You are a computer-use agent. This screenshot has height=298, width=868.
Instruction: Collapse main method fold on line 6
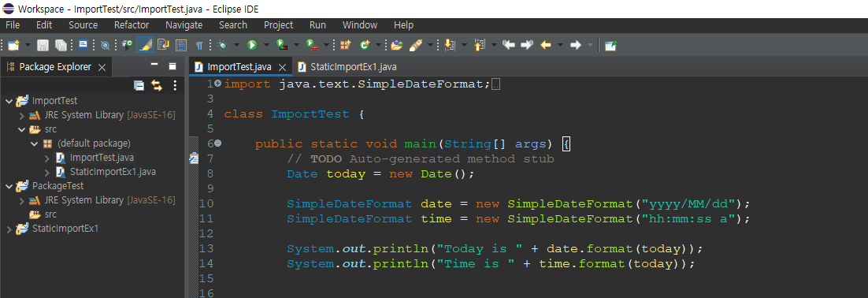point(217,143)
